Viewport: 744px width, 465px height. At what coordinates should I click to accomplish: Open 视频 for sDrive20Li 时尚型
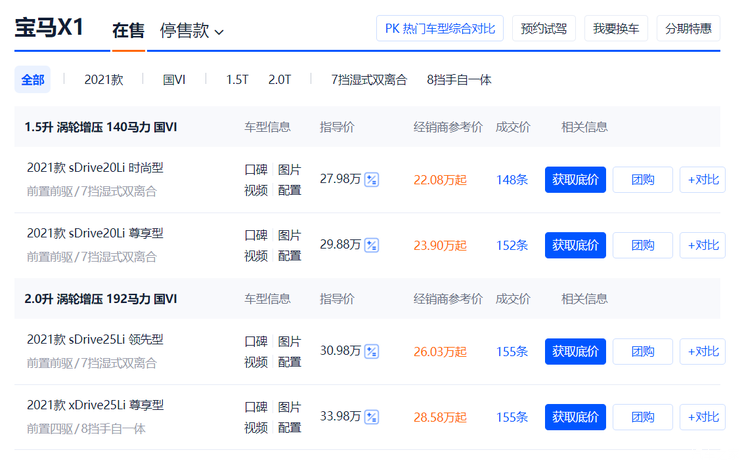click(256, 190)
